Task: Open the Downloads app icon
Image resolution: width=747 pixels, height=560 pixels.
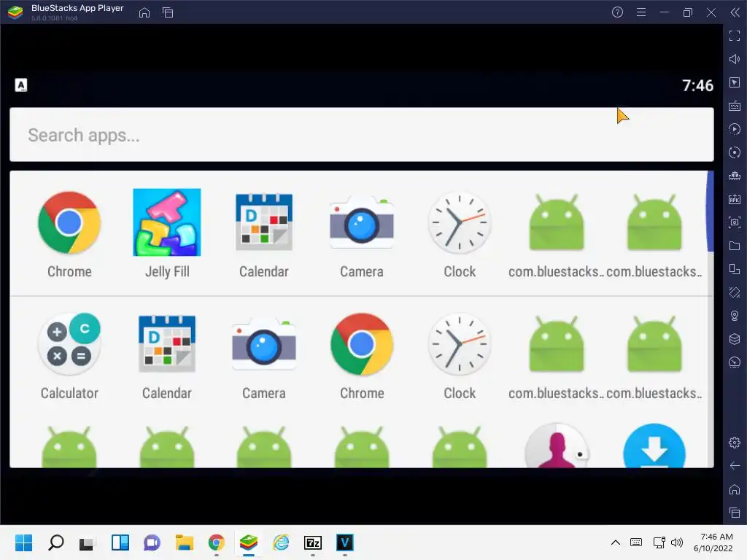Action: (x=654, y=446)
